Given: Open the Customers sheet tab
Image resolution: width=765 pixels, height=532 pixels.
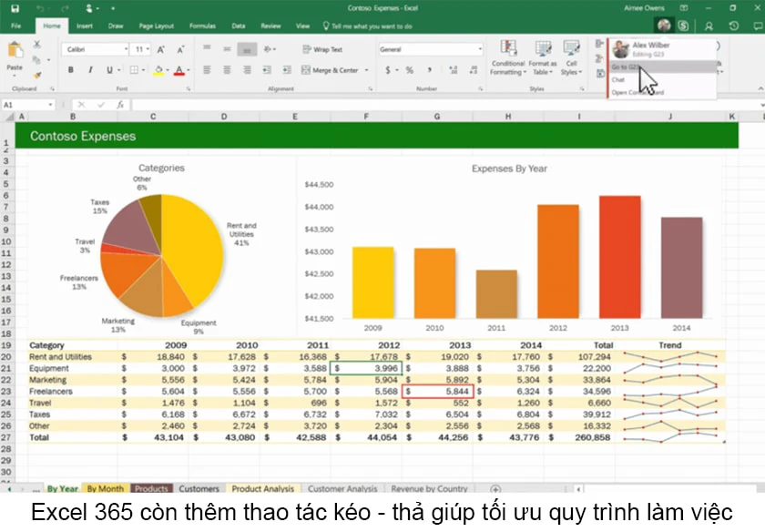Looking at the screenshot, I should pos(199,488).
